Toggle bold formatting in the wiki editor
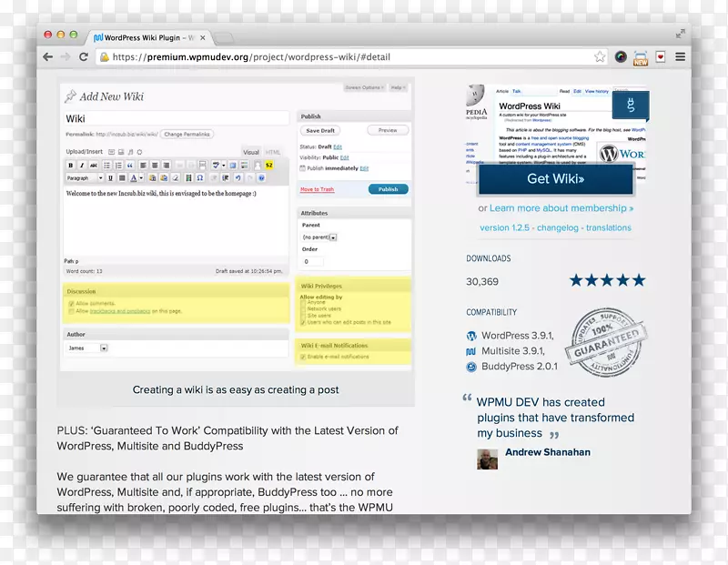The height and width of the screenshot is (565, 728). tap(71, 166)
